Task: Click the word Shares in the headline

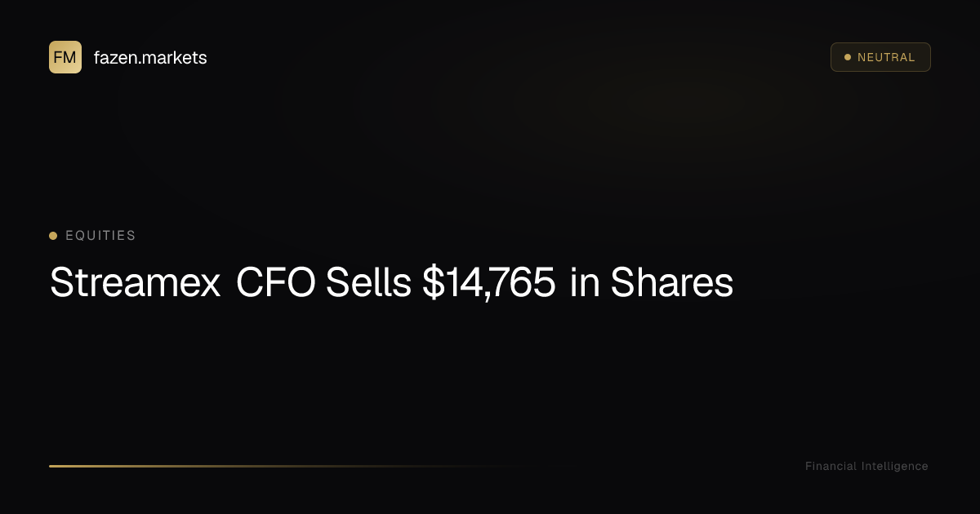Action: point(671,283)
